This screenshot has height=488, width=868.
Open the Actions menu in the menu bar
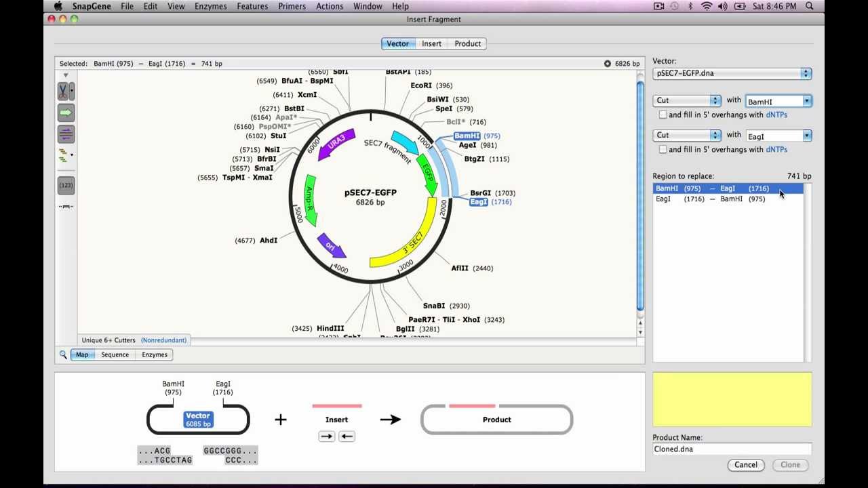click(x=330, y=6)
